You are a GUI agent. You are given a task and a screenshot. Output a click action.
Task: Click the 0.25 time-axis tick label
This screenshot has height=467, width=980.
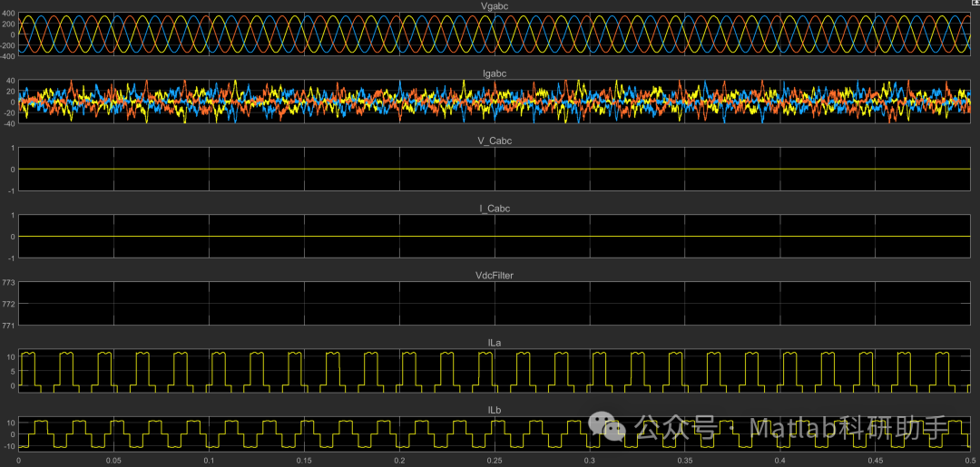(x=495, y=460)
